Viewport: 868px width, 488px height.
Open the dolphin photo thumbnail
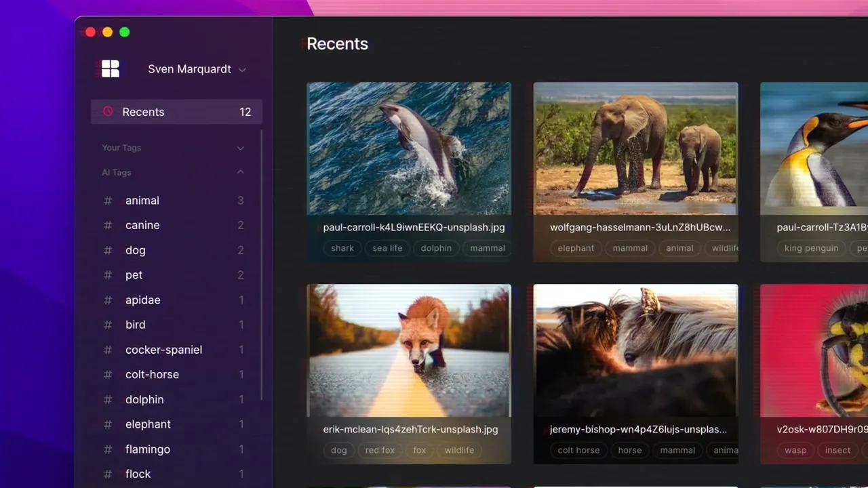(409, 148)
